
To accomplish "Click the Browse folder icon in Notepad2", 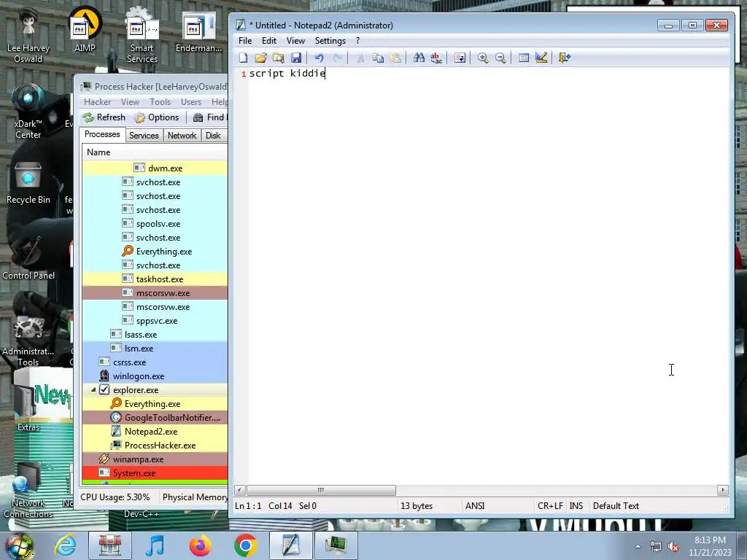I will click(279, 58).
